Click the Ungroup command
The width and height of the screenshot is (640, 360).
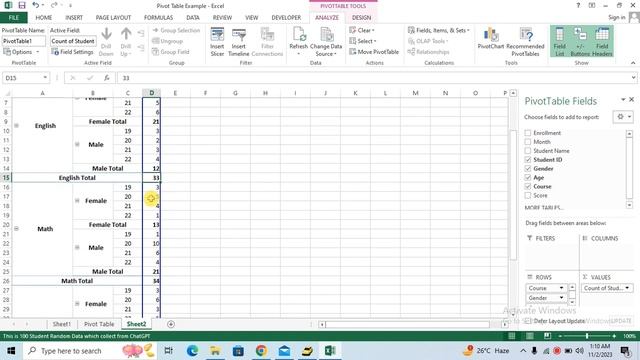click(x=167, y=41)
